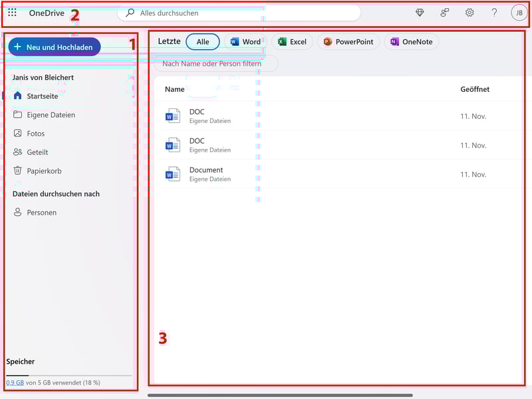This screenshot has width=532, height=399.
Task: Click the premium diamond icon
Action: (420, 13)
